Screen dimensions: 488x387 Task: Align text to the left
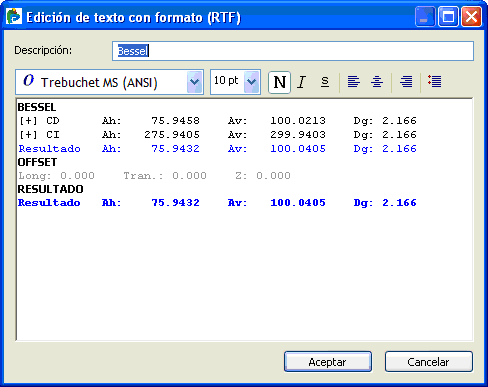pos(353,82)
